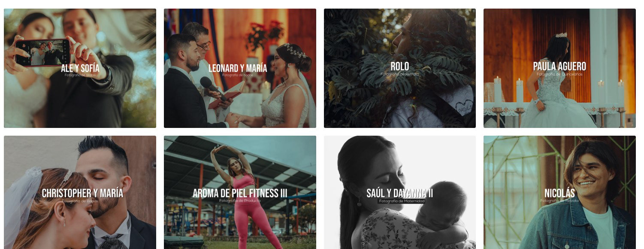Click the "Ale y Sofía" title

[80, 68]
